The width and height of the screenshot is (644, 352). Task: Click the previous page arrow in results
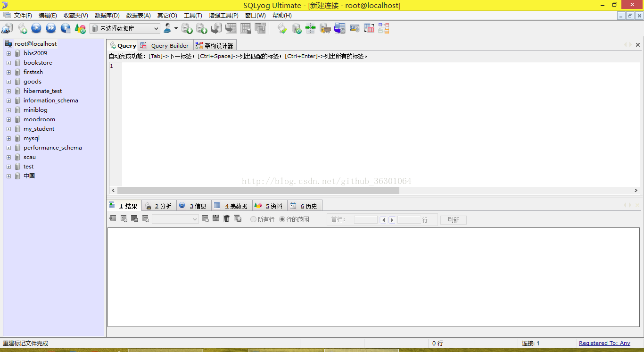383,220
